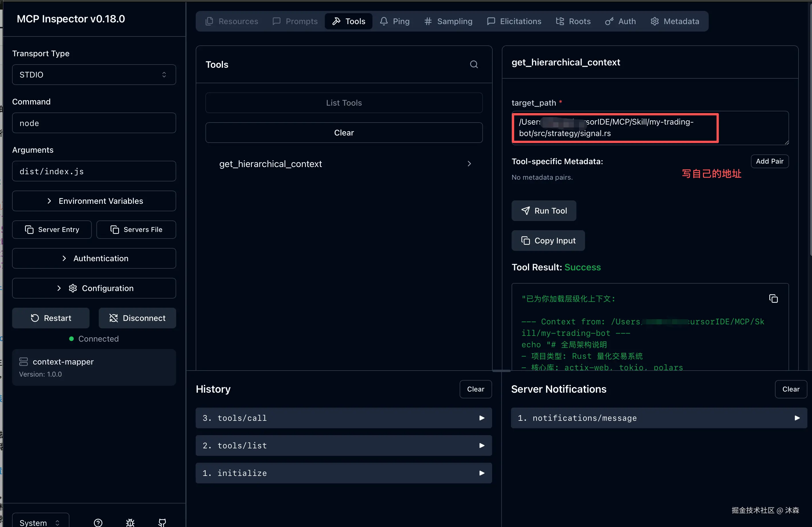Click the search icon in Tools panel
This screenshot has width=812, height=527.
coord(473,65)
